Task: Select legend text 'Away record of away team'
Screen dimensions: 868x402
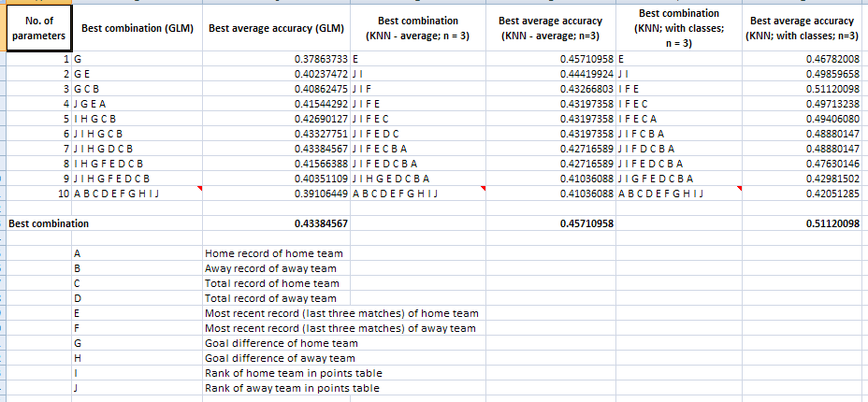Action: (270, 268)
